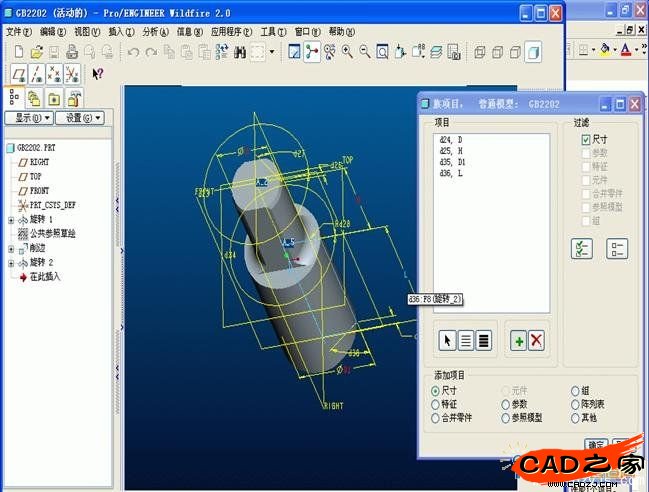Click the green plus add item button

518,340
